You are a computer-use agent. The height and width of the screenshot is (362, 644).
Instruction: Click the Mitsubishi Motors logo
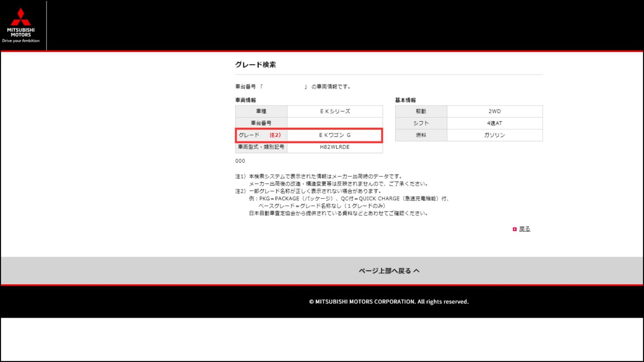pyautogui.click(x=21, y=25)
